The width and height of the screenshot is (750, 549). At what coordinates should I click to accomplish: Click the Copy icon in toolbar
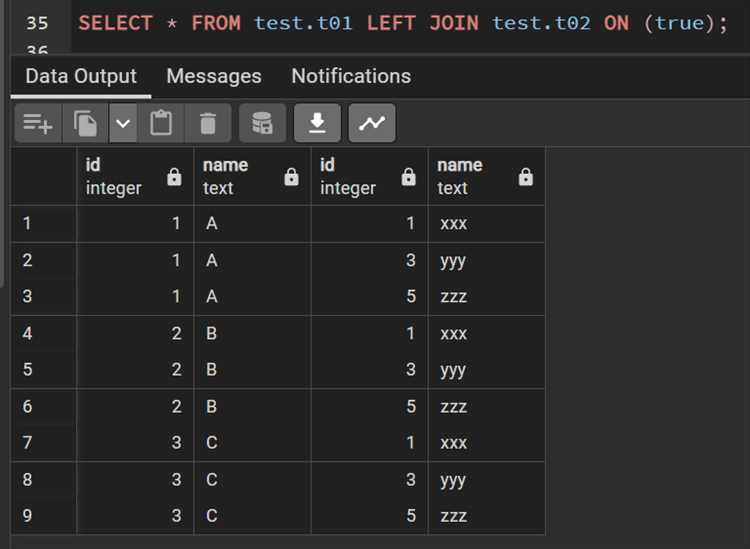click(x=85, y=123)
